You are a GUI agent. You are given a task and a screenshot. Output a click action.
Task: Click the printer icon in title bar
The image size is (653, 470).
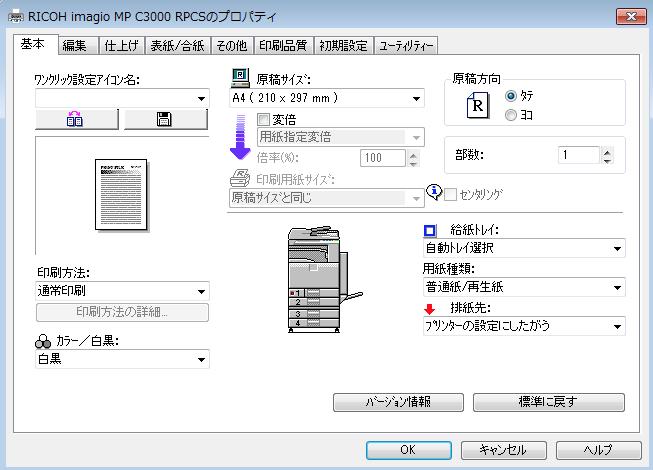pyautogui.click(x=16, y=16)
